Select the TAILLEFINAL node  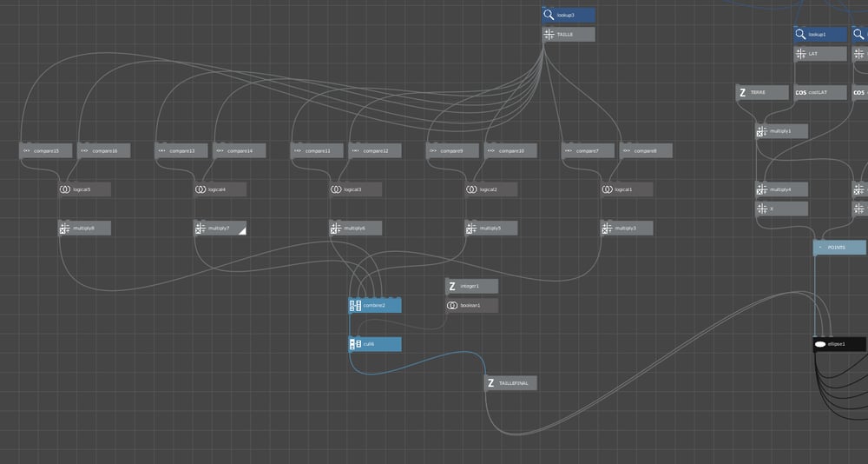pos(511,383)
